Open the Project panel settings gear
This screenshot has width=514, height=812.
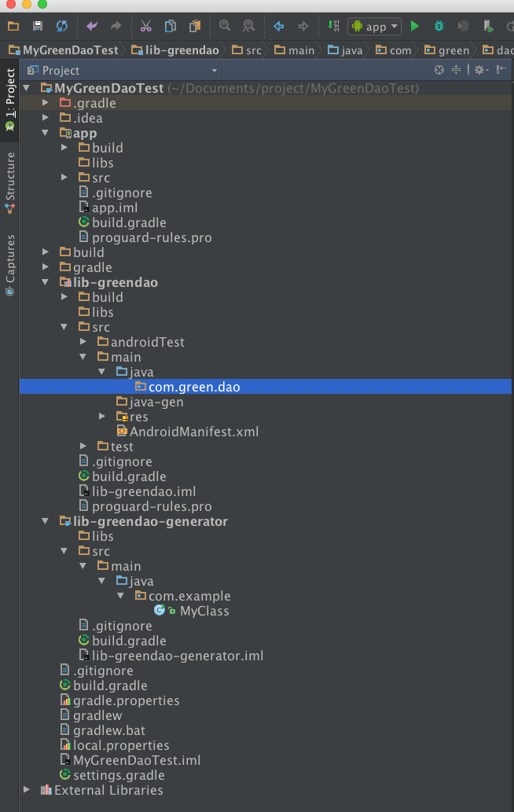pyautogui.click(x=479, y=71)
